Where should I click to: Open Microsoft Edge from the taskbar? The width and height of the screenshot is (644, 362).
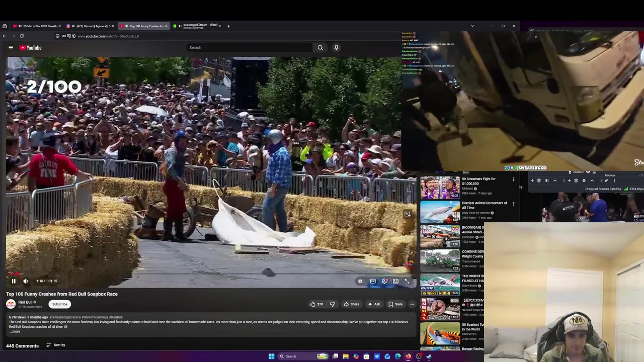click(398, 356)
